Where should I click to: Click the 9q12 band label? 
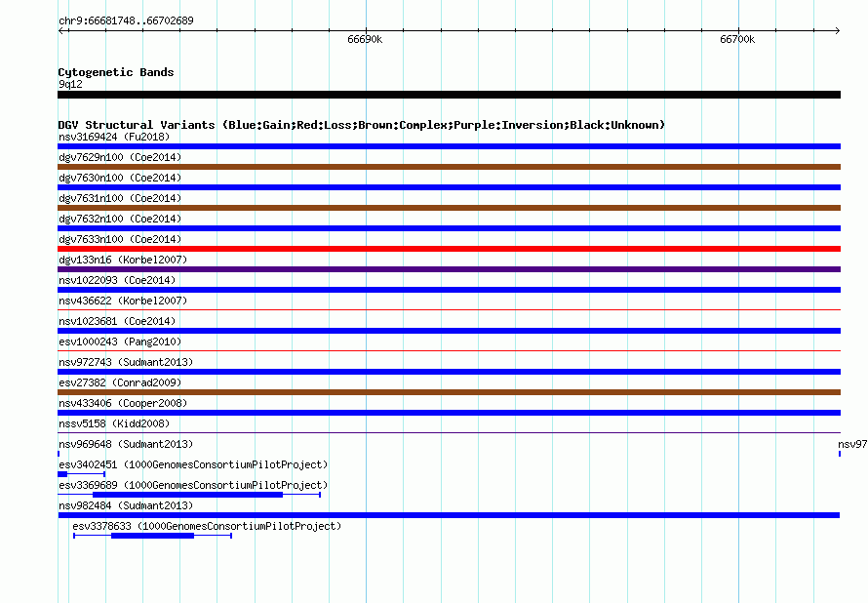pos(70,84)
